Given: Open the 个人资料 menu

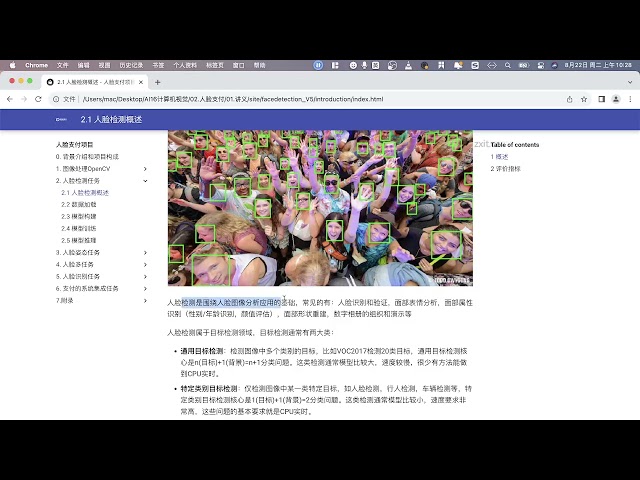Looking at the screenshot, I should (x=185, y=65).
